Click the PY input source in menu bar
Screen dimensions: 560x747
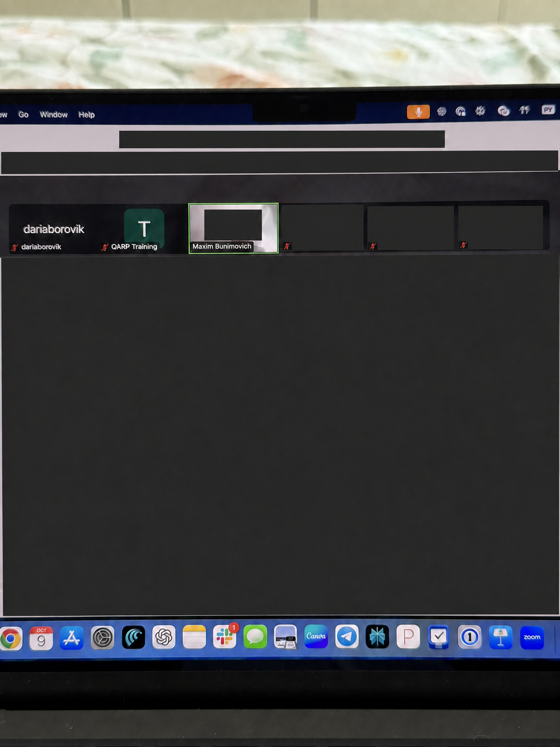tap(548, 109)
